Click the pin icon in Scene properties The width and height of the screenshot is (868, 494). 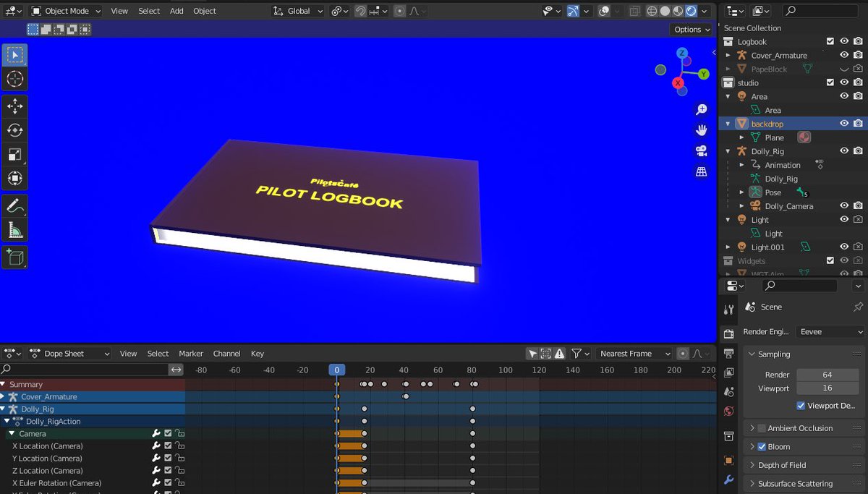pyautogui.click(x=858, y=307)
